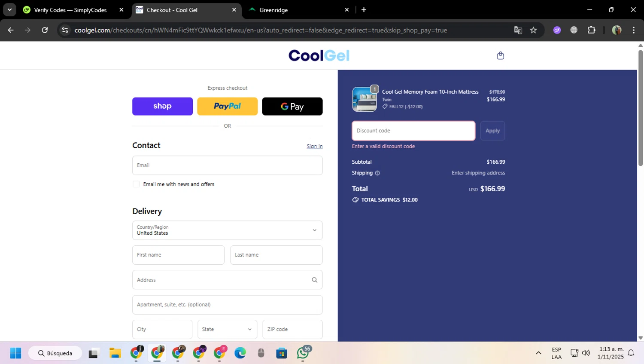Pay with Google Pay
Image resolution: width=644 pixels, height=364 pixels.
click(292, 106)
